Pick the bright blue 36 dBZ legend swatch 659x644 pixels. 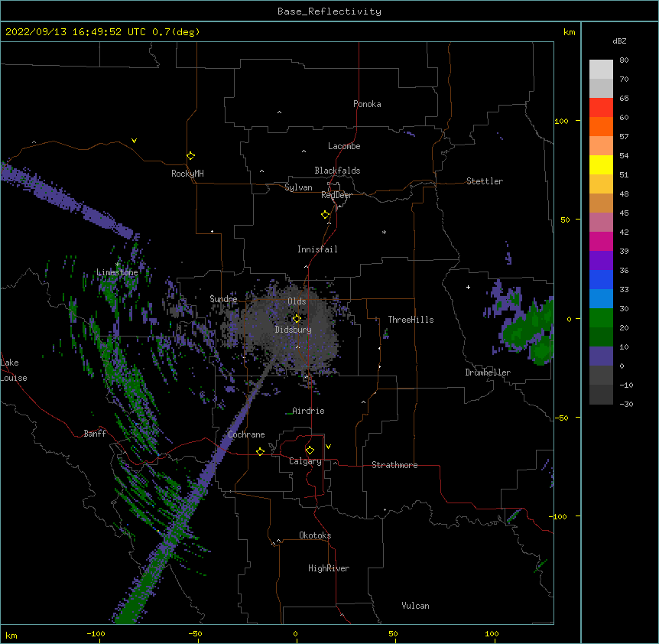(601, 279)
